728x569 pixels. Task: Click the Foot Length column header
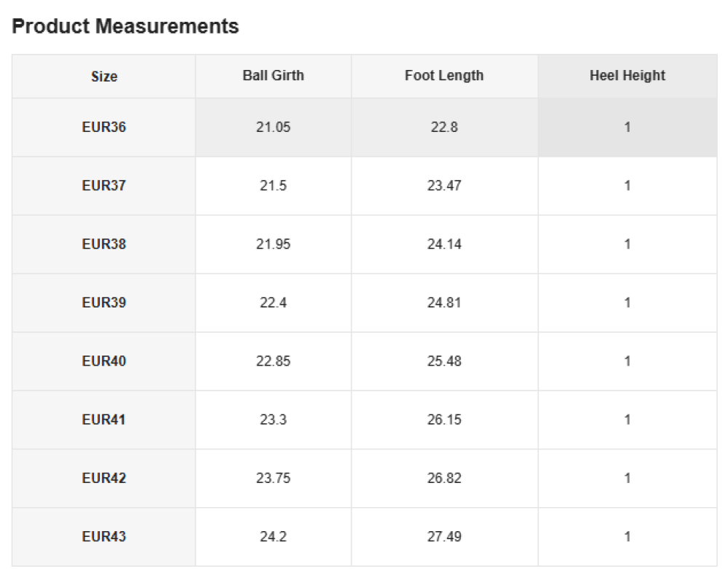(x=444, y=76)
